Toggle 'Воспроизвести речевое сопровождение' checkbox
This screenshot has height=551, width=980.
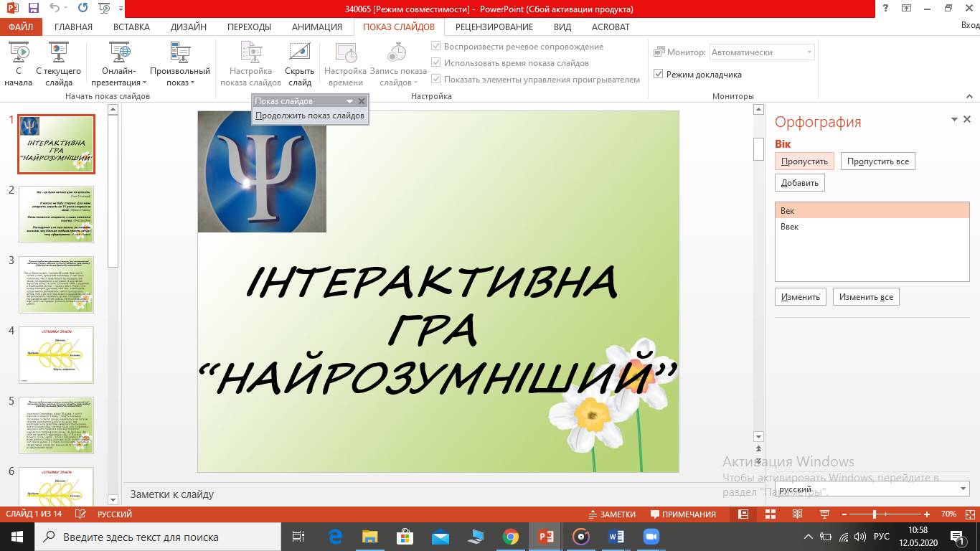point(436,47)
